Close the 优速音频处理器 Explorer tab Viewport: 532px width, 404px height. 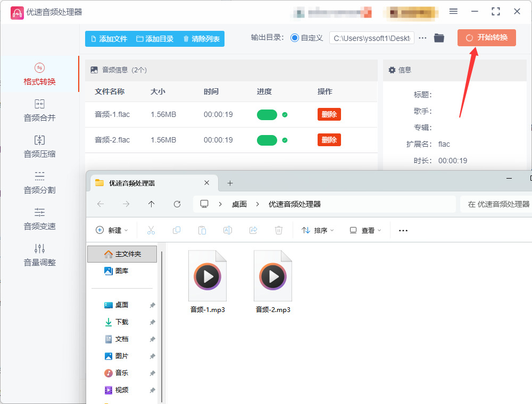(x=206, y=183)
